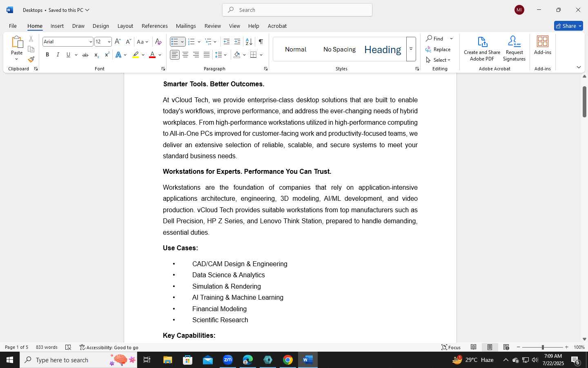588x368 pixels.
Task: Open File Explorer in taskbar
Action: 168,360
